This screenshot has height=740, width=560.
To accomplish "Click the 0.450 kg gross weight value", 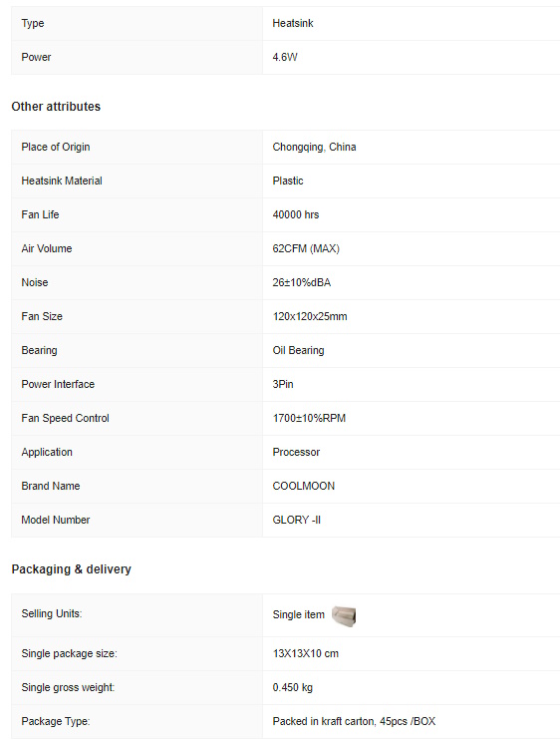I will [x=292, y=687].
